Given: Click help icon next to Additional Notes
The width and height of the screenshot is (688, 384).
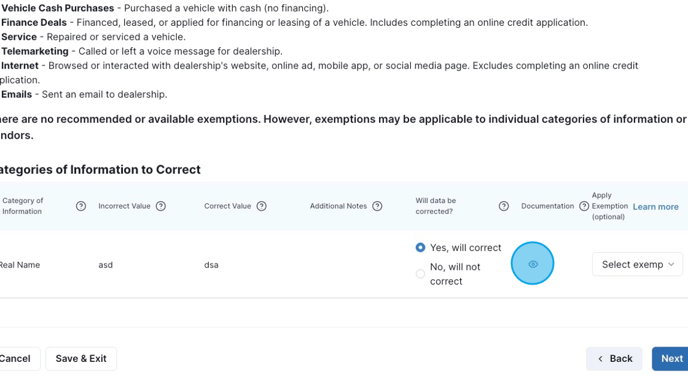Looking at the screenshot, I should 377,206.
